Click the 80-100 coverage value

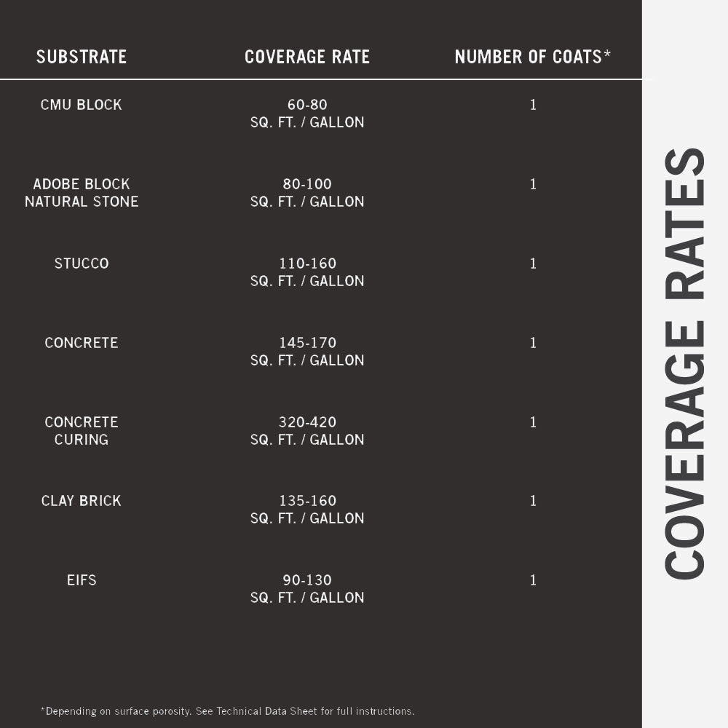click(306, 184)
